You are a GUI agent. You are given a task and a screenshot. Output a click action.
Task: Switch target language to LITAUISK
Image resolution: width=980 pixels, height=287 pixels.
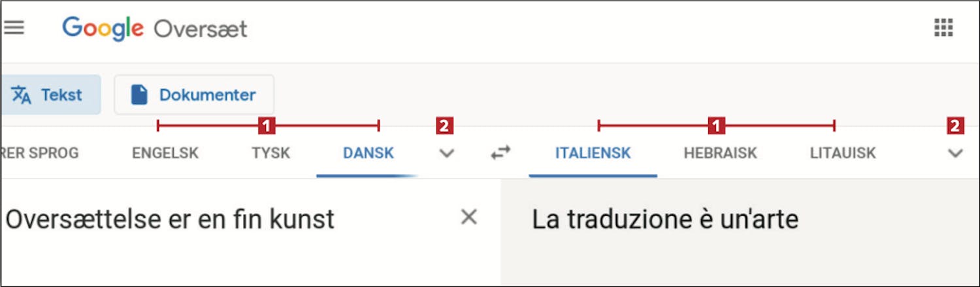843,154
